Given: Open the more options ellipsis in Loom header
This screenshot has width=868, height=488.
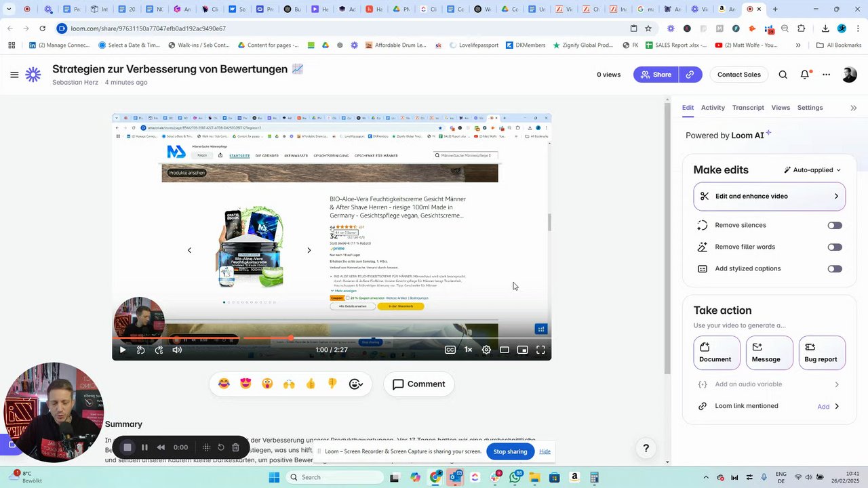Looking at the screenshot, I should tap(826, 75).
